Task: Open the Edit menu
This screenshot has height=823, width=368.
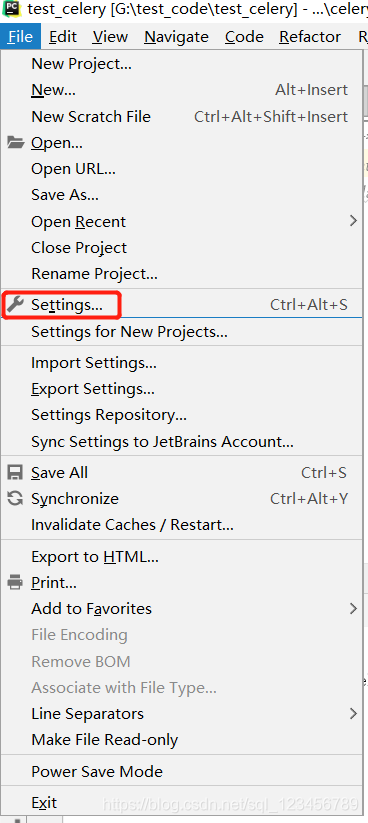Action: pyautogui.click(x=63, y=37)
